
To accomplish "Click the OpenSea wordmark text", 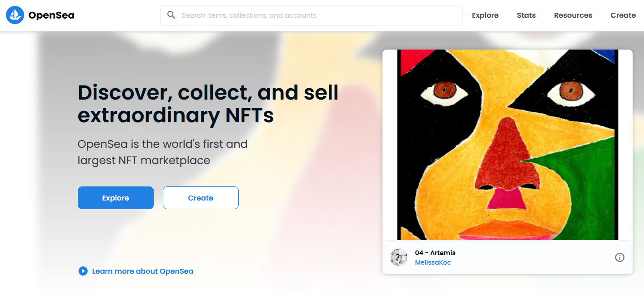I will pos(51,15).
